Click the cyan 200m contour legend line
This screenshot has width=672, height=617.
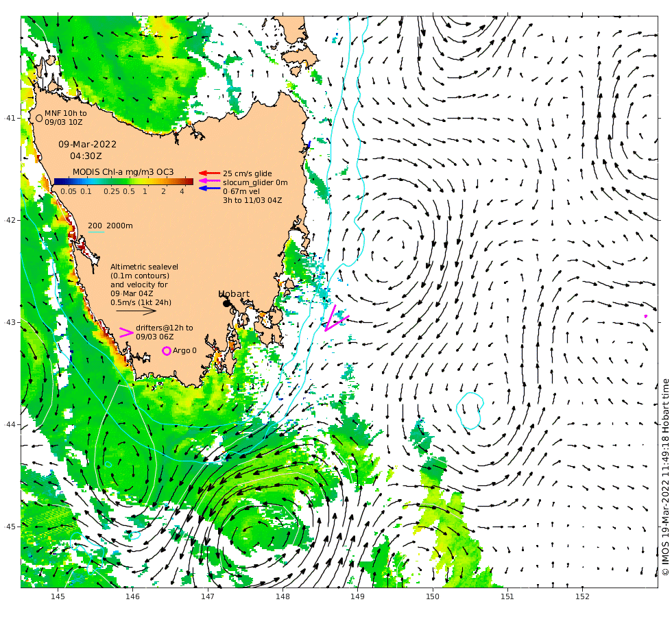pos(97,232)
